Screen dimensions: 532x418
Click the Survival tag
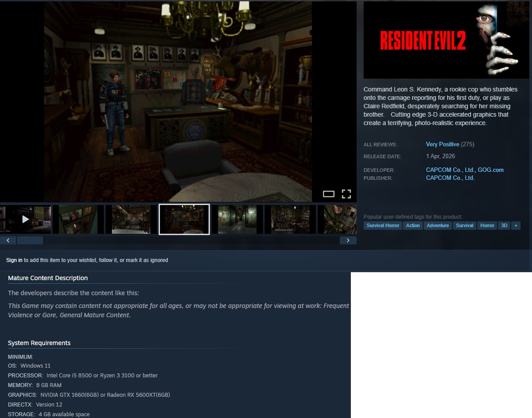464,225
